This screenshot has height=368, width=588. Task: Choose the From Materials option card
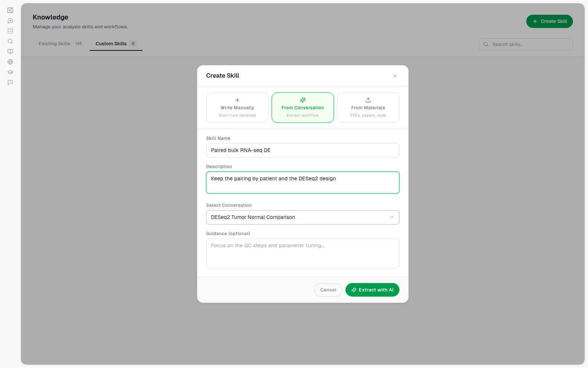tap(368, 107)
